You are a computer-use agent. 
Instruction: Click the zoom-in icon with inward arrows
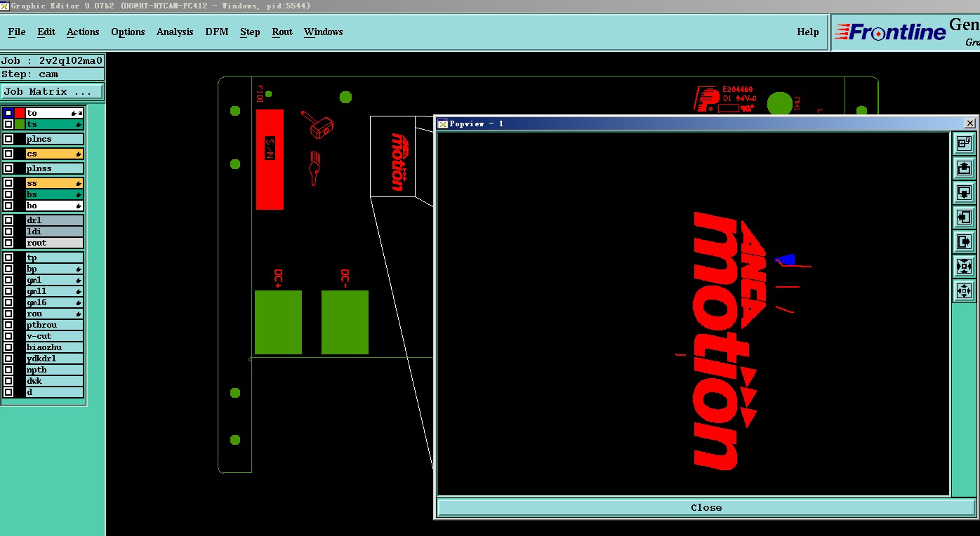point(964,266)
